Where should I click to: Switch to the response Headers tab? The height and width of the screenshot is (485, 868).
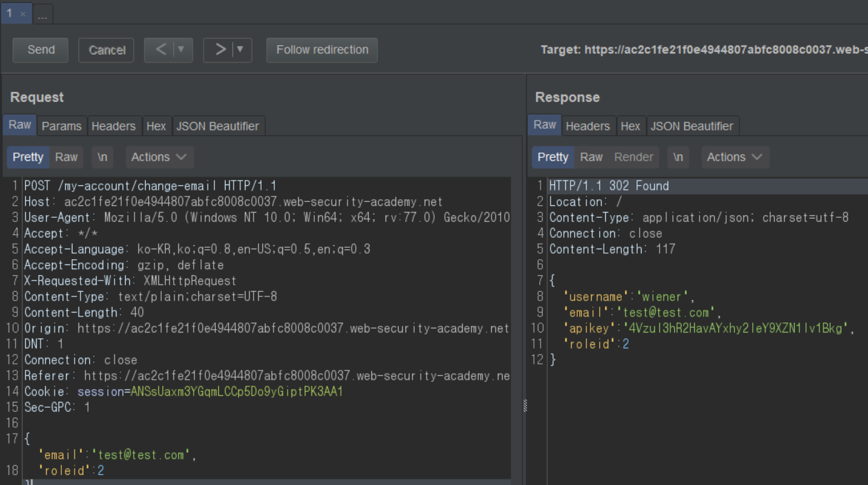tap(587, 126)
